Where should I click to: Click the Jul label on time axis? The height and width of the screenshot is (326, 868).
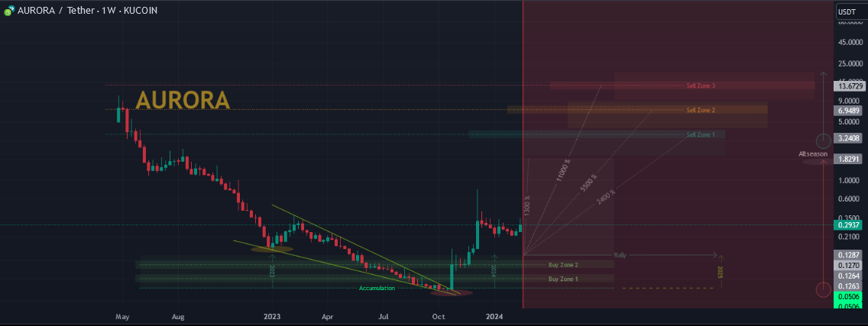coord(383,317)
